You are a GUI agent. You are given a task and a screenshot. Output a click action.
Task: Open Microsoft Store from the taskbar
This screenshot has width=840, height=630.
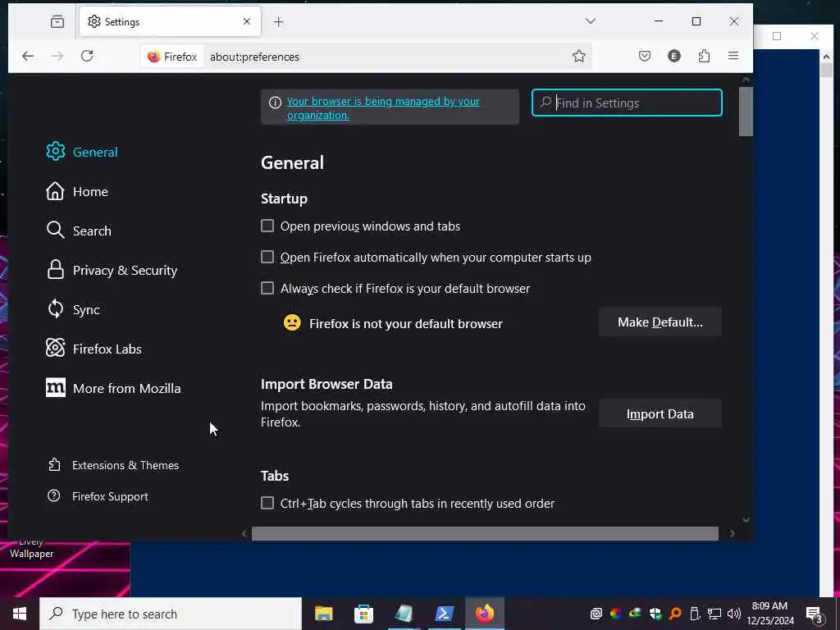tap(363, 614)
